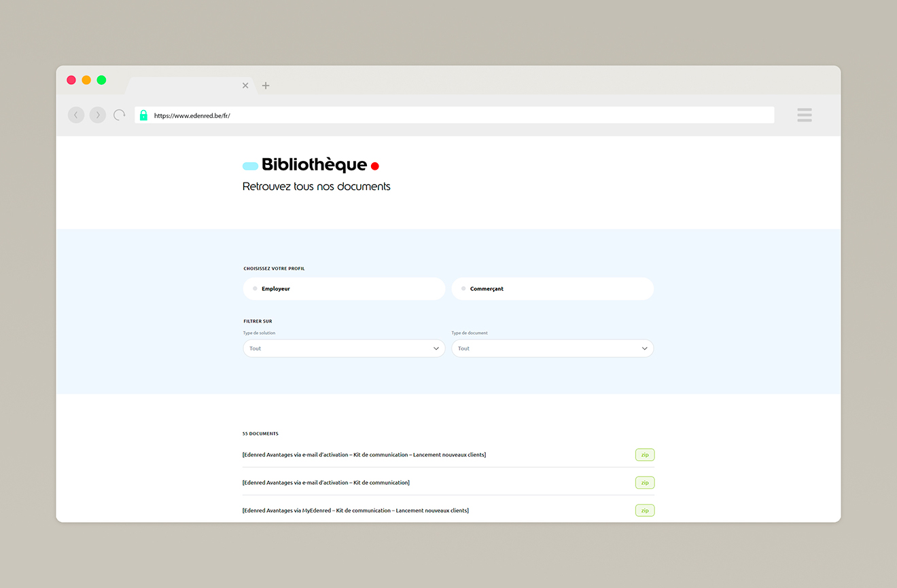Click the 'CHOISISSEZ VOTRE PROFIL' label
This screenshot has width=897, height=588.
[x=274, y=269]
